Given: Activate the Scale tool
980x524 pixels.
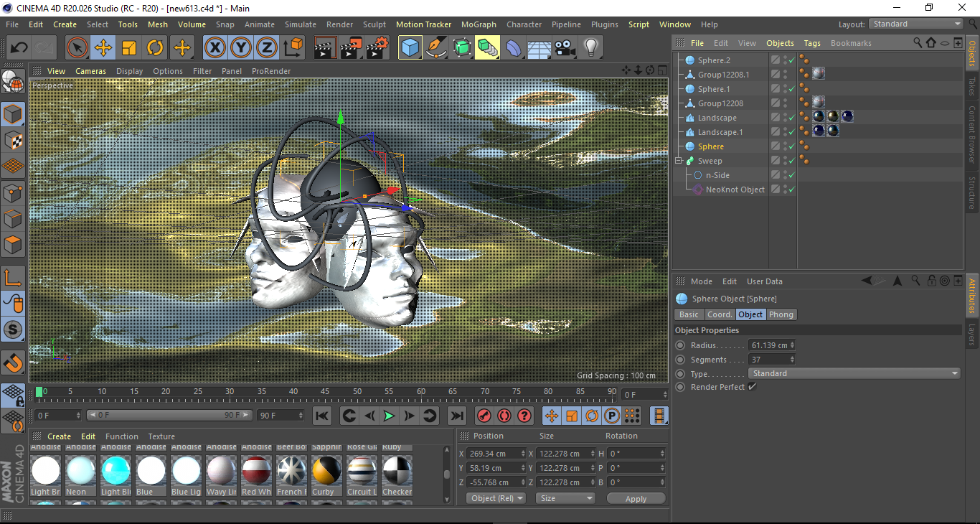Looking at the screenshot, I should [129, 48].
